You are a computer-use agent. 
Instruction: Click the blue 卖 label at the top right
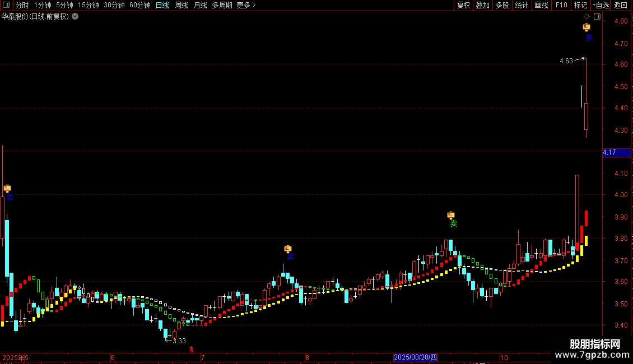point(589,38)
